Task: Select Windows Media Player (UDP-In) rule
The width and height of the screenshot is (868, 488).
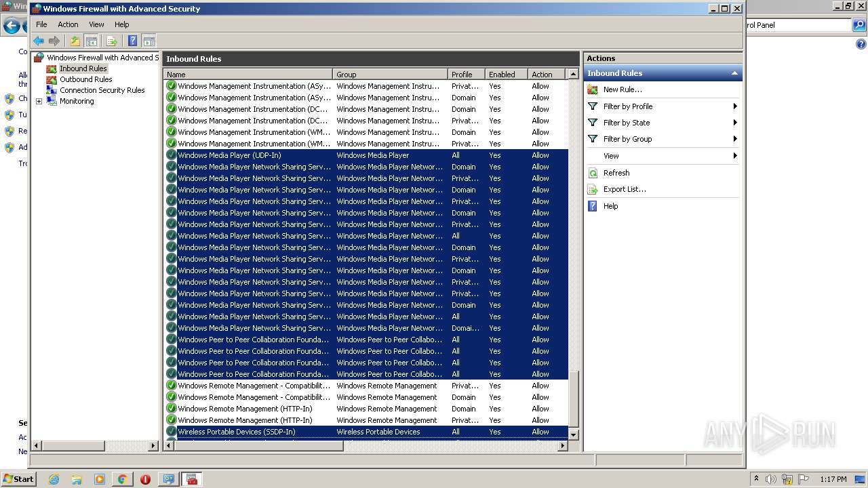Action: [366, 155]
